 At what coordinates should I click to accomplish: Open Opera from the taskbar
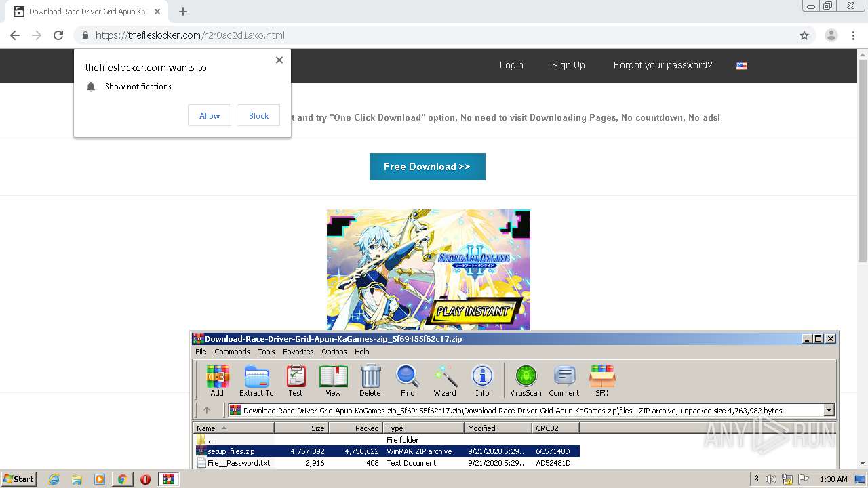[x=145, y=479]
